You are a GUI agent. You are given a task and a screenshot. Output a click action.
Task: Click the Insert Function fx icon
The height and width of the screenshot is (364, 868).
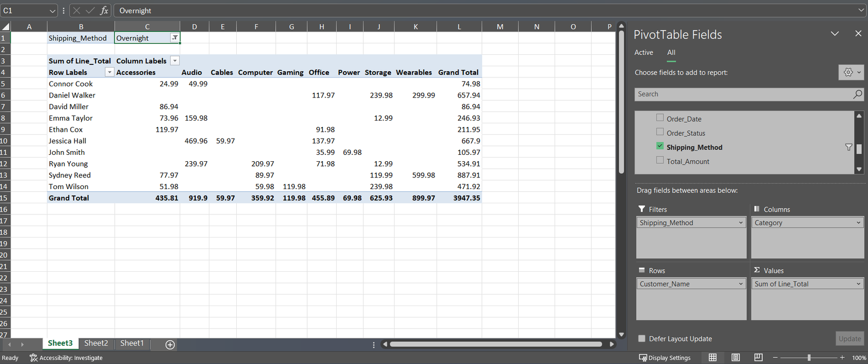[104, 11]
